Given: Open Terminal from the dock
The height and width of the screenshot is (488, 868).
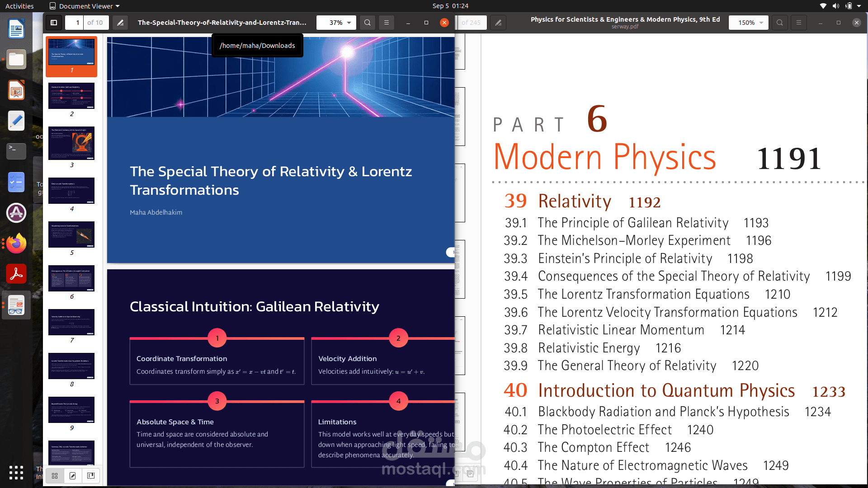Looking at the screenshot, I should (x=16, y=150).
